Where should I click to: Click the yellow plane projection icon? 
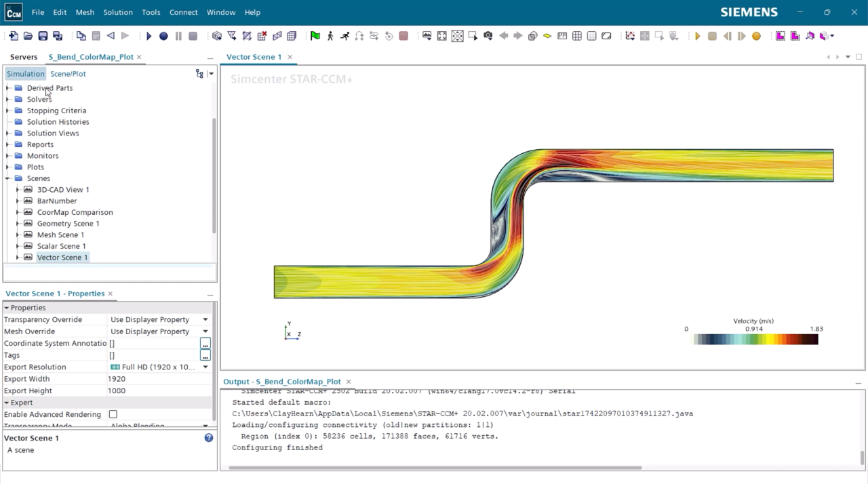(547, 36)
